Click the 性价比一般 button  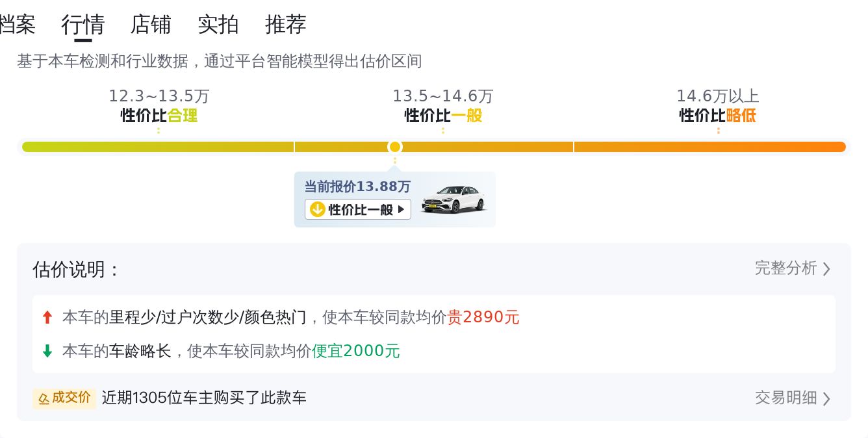coord(358,209)
